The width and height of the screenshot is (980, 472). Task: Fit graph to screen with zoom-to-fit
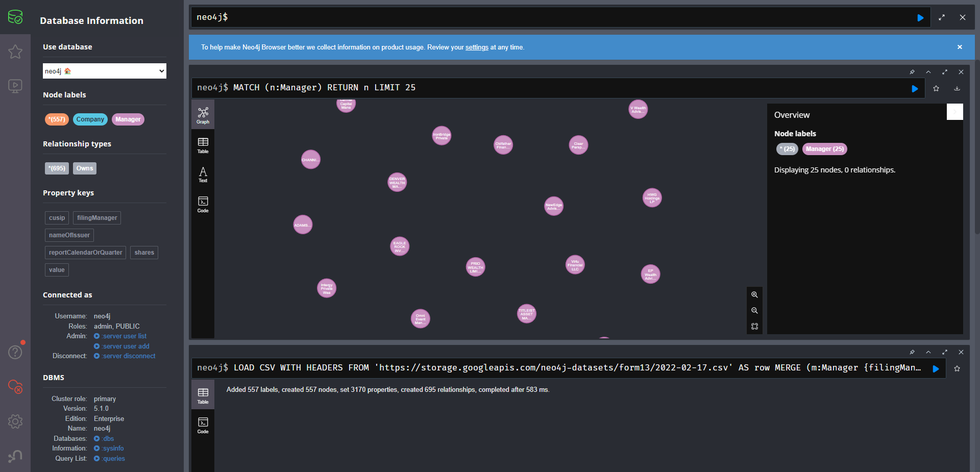[x=754, y=326]
